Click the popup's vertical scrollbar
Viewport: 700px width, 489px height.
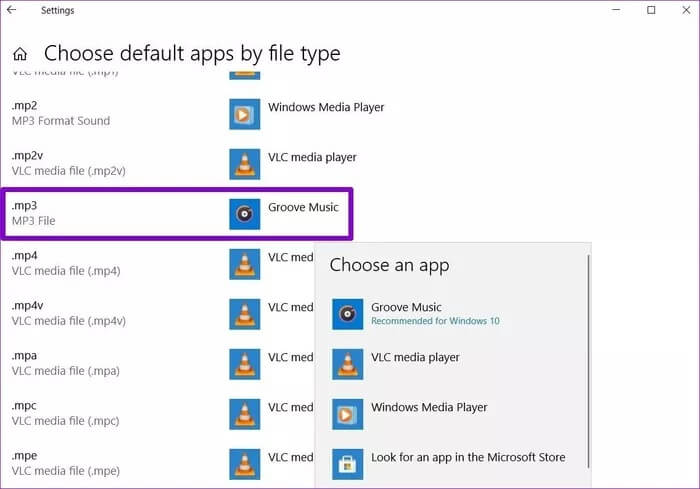click(x=588, y=362)
